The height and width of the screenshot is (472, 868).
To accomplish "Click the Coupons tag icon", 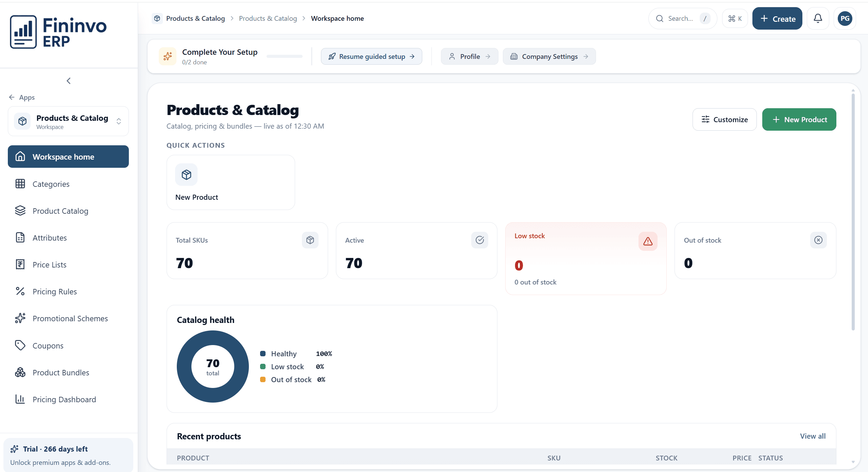I will [20, 345].
